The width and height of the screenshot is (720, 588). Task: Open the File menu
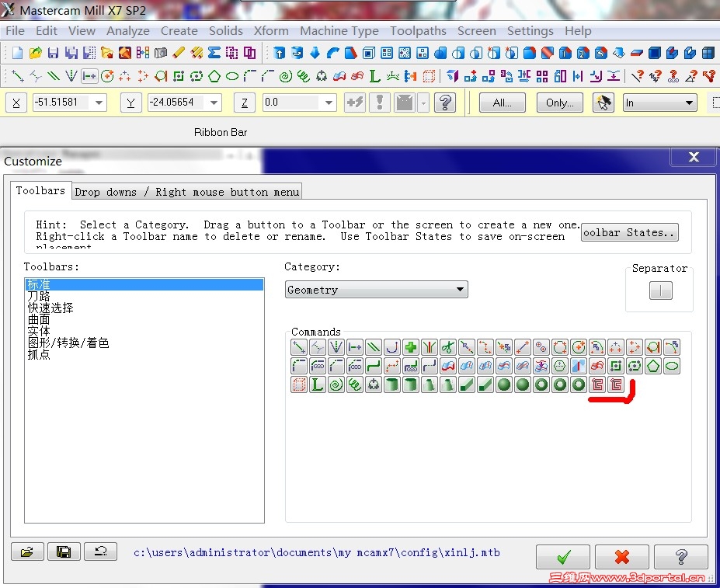pyautogui.click(x=16, y=31)
